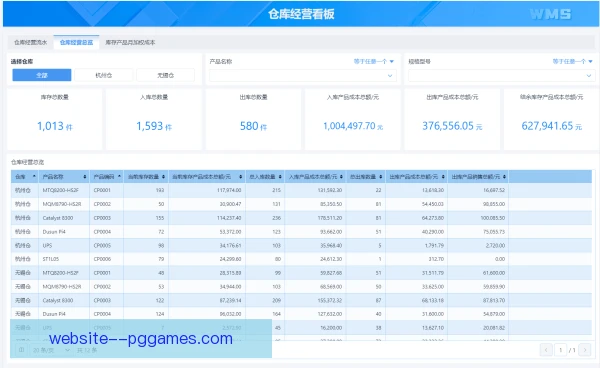Select the Dusun Pi4 row costing 53,372.00
The height and width of the screenshot is (368, 600).
coord(301,231)
